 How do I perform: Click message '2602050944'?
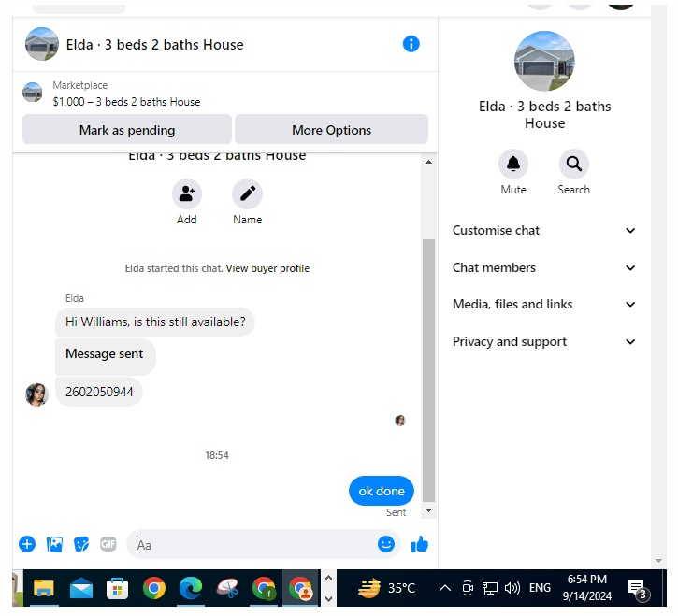coord(99,392)
